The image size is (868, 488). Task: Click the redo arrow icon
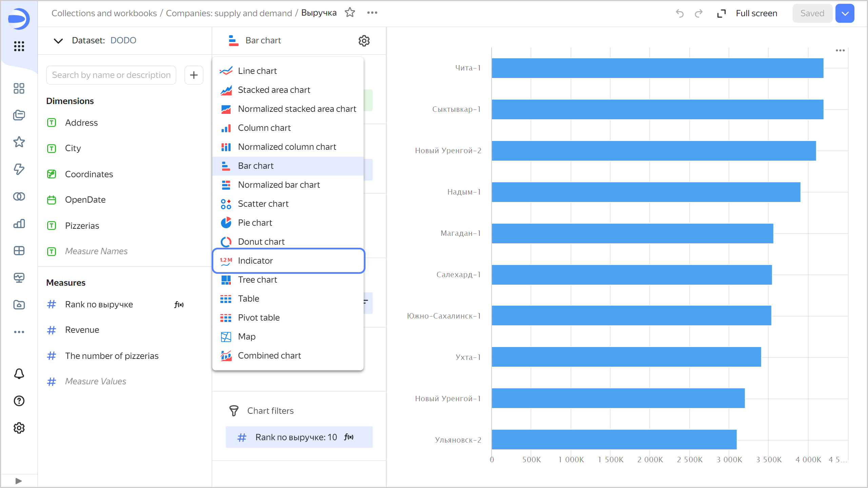click(x=698, y=13)
